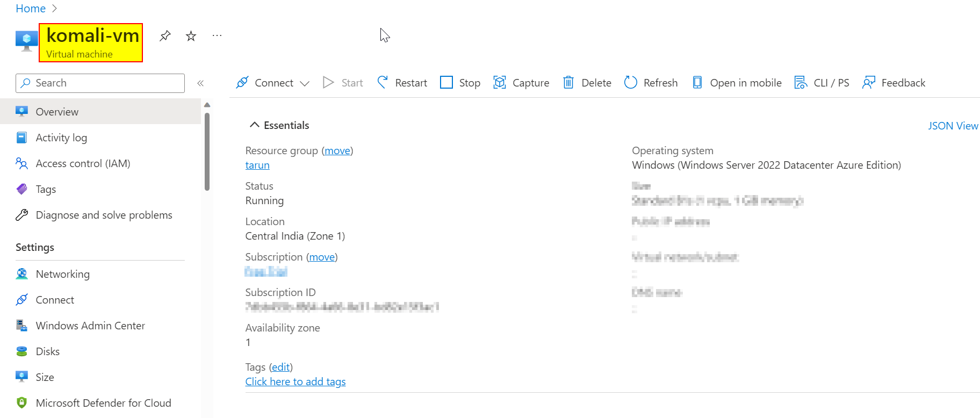
Task: Pin komali-vm to dashboard
Action: [x=165, y=36]
